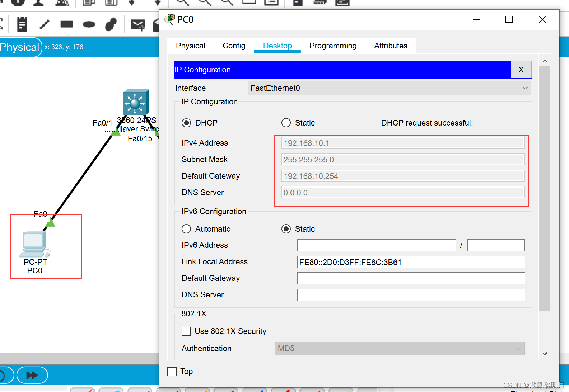Open the Programming tab
The height and width of the screenshot is (392, 569).
[333, 46]
